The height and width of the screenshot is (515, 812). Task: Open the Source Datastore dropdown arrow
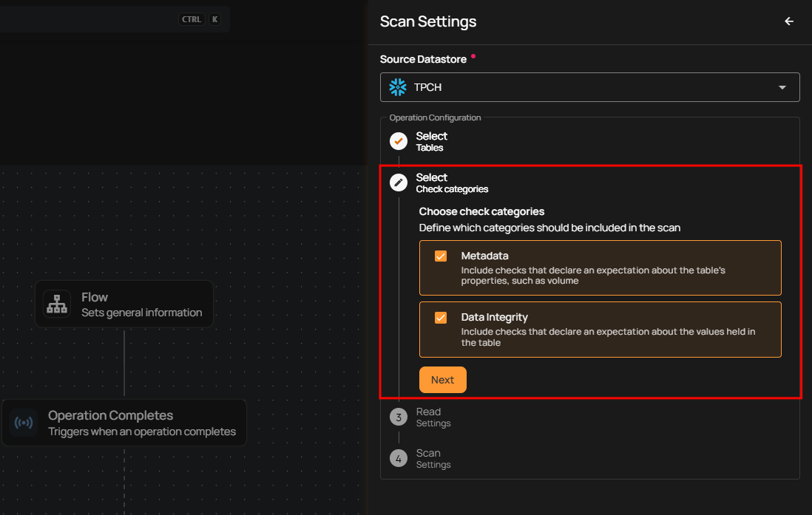click(782, 87)
